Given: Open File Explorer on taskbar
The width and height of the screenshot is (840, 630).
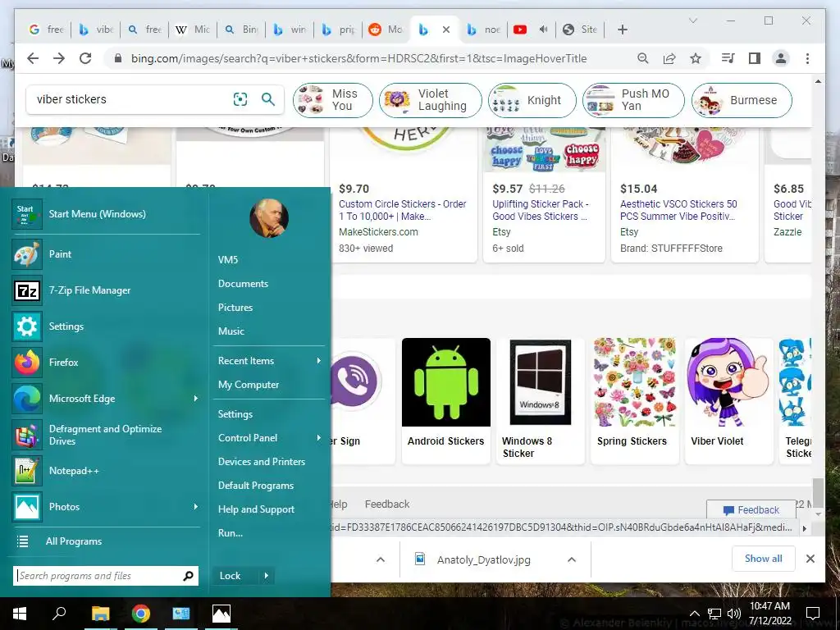Looking at the screenshot, I should 100,614.
